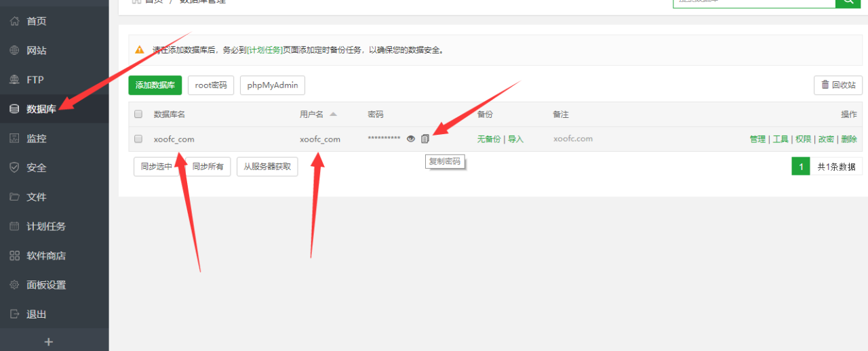
Task: Click the globe icon beside 网站
Action: coord(14,50)
